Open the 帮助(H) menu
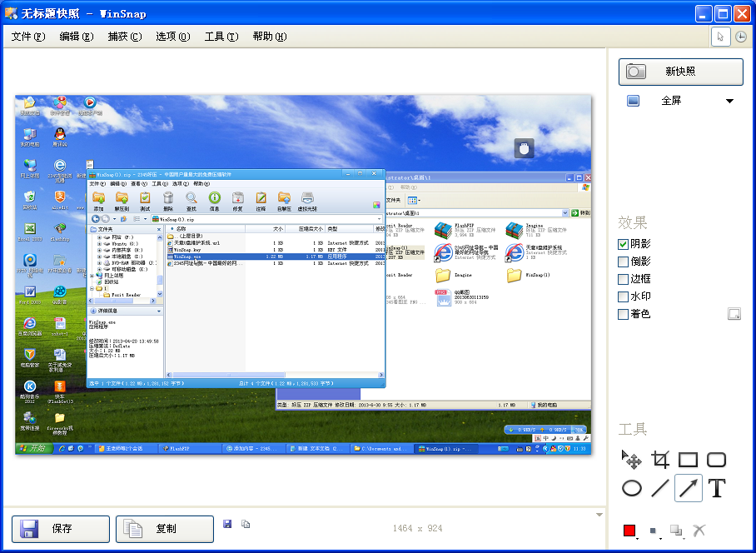This screenshot has height=553, width=756. point(270,37)
